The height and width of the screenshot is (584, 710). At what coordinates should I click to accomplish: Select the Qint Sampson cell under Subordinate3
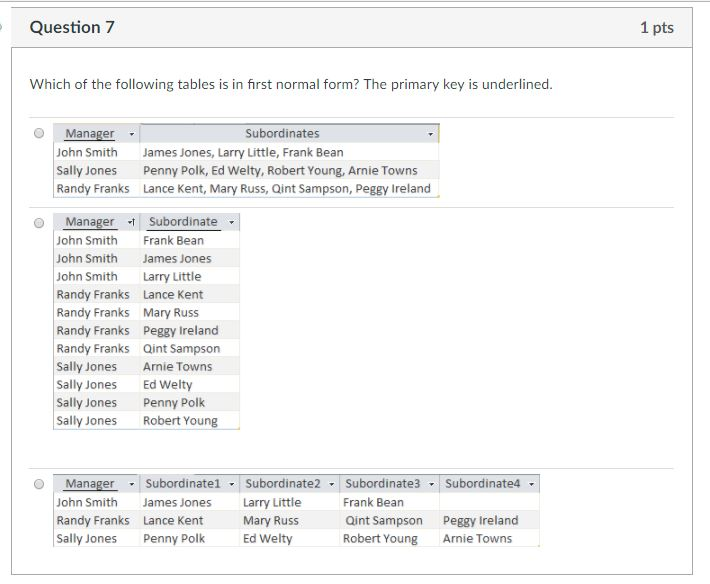[x=384, y=520]
